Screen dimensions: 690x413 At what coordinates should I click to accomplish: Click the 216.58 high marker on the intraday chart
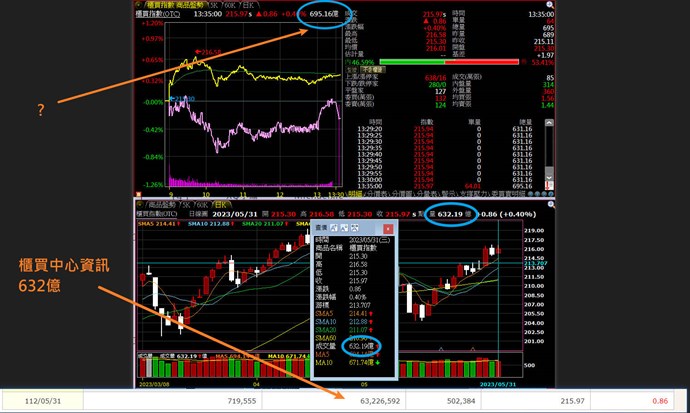point(208,52)
